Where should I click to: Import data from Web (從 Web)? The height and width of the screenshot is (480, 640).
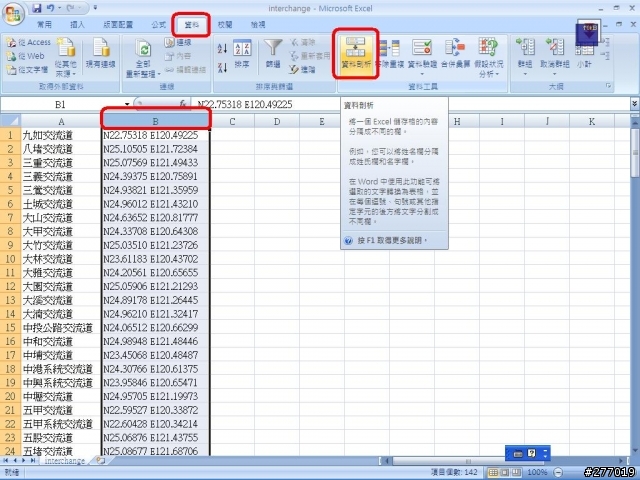coord(25,56)
